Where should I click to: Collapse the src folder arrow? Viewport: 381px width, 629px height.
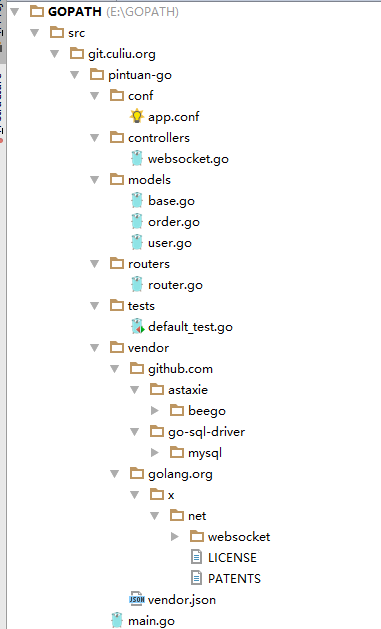click(35, 32)
